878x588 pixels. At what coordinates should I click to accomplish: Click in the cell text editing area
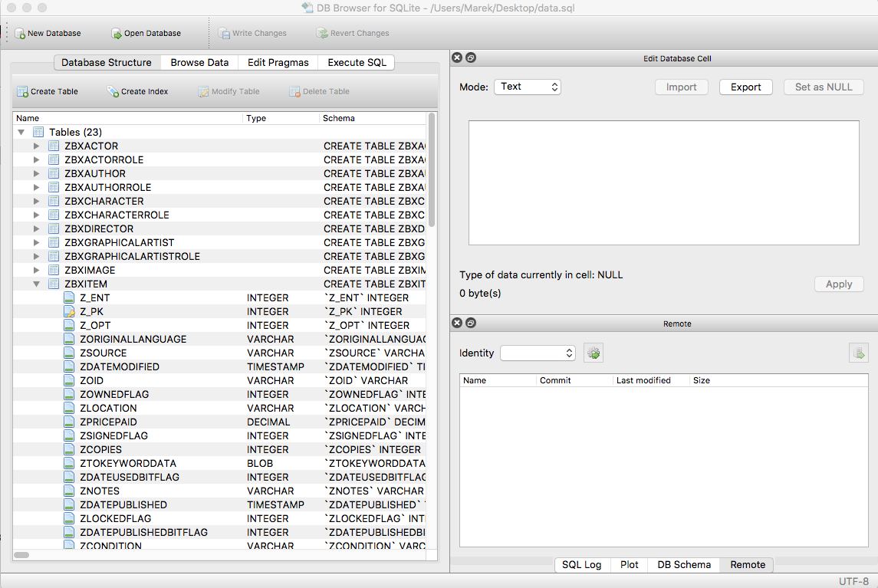point(664,182)
